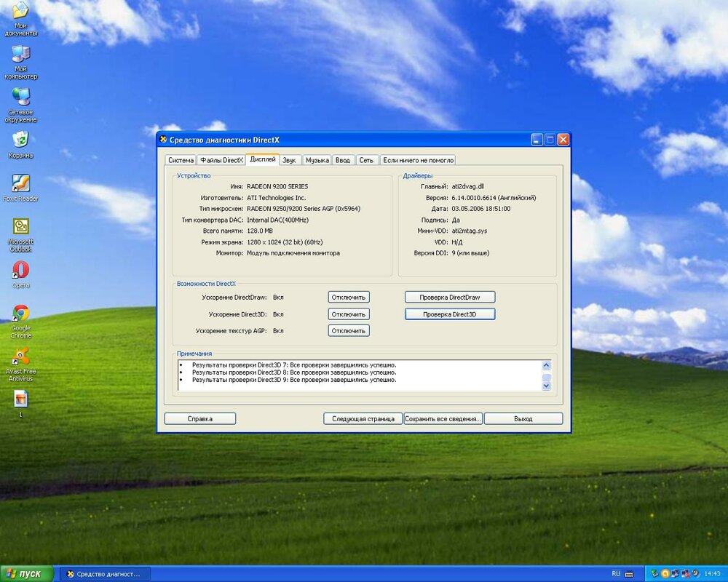Image resolution: width=728 pixels, height=582 pixels.
Task: Disable DirectDraw acceleration with Отключить
Action: point(349,297)
